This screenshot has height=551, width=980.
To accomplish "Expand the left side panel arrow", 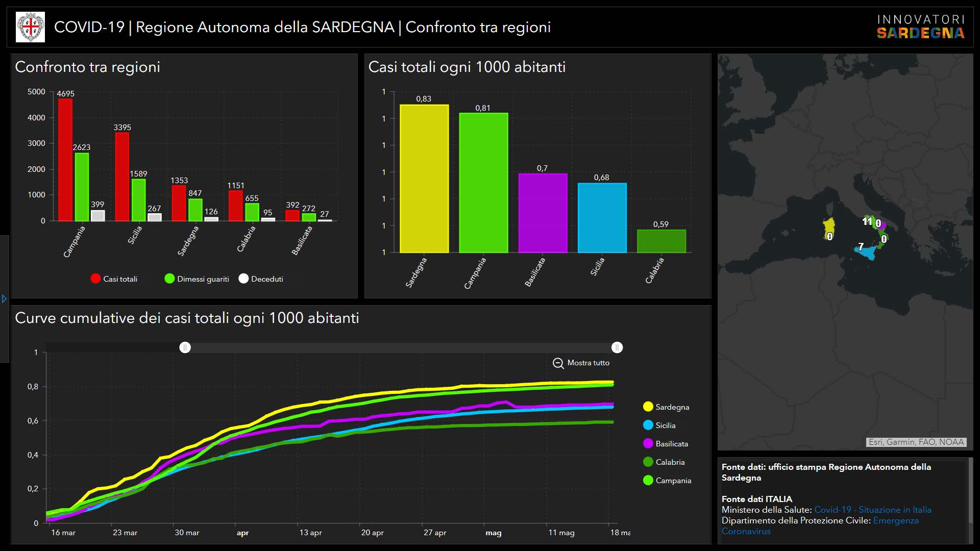I will point(4,299).
